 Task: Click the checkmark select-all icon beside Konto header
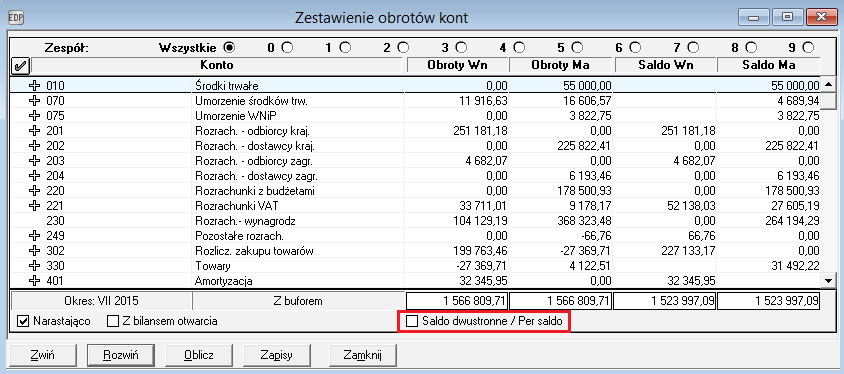coord(20,66)
